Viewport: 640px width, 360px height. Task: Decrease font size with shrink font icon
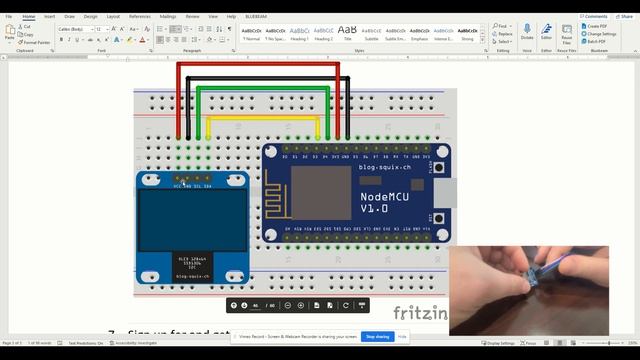(x=122, y=29)
